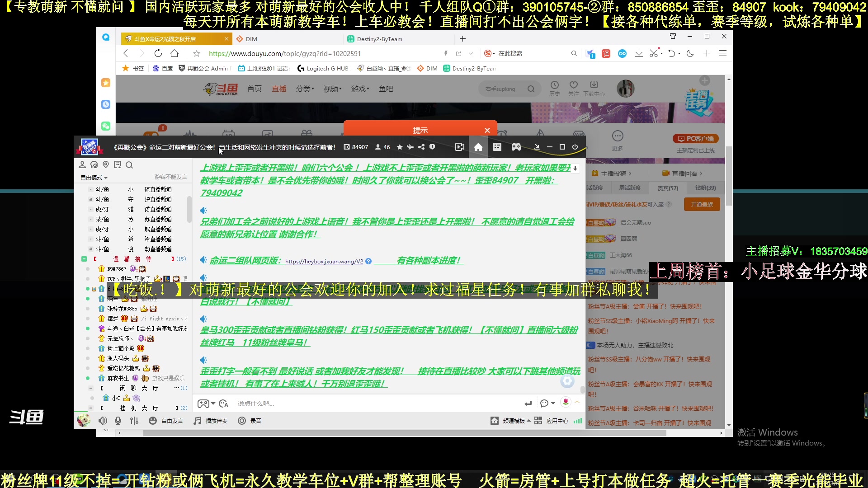
Task: Open the browser downloads icon
Action: click(639, 53)
